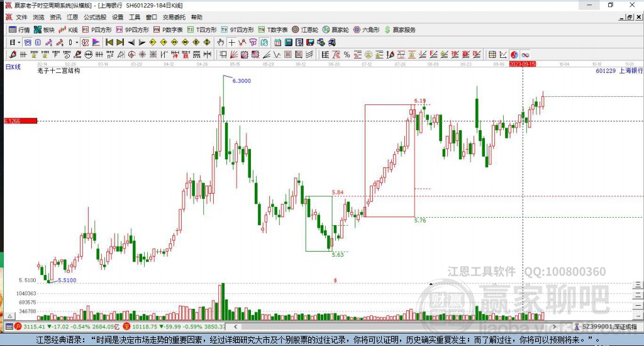Click the grid table icon beside yin-yang

tap(492, 55)
